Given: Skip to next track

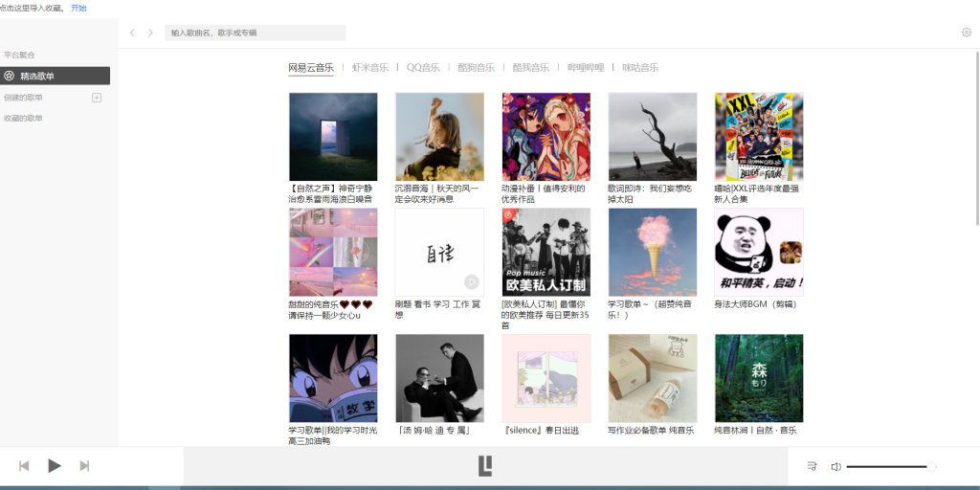Looking at the screenshot, I should pos(84,466).
